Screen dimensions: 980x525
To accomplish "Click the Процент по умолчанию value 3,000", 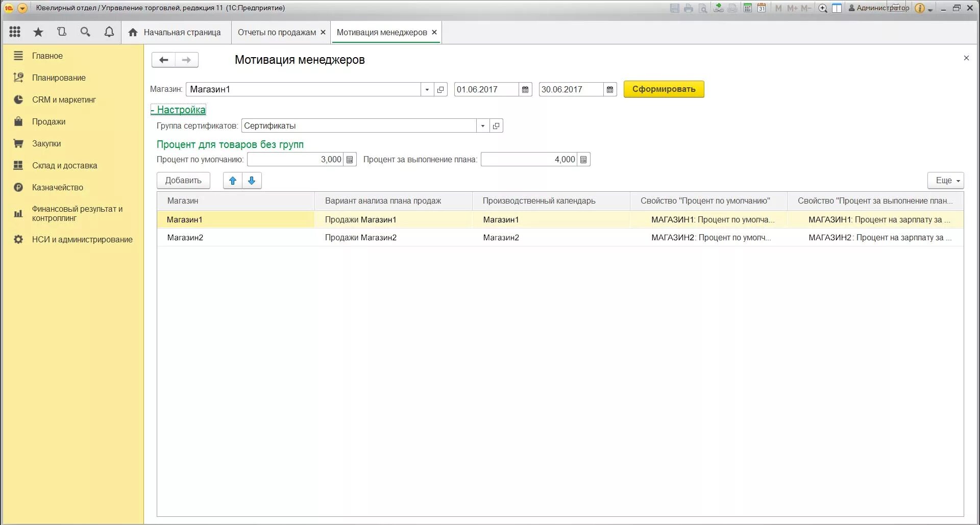I will 295,159.
